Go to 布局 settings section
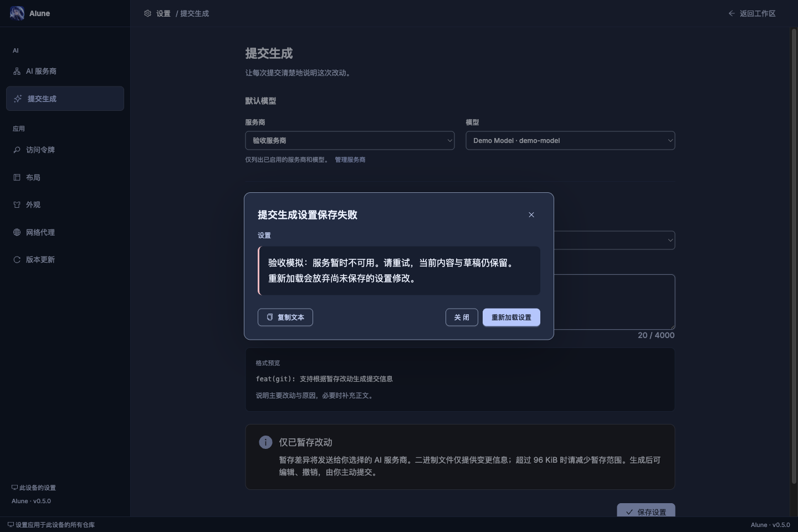This screenshot has width=798, height=532. coord(65,177)
